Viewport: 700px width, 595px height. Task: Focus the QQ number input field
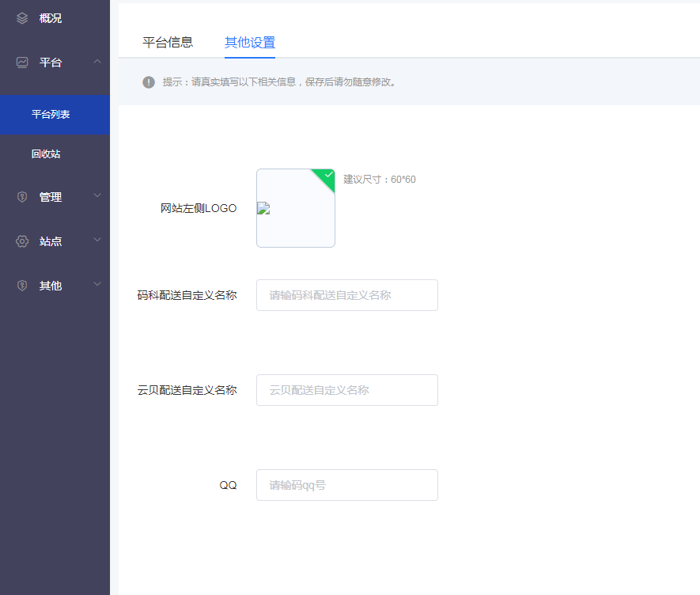pos(347,485)
